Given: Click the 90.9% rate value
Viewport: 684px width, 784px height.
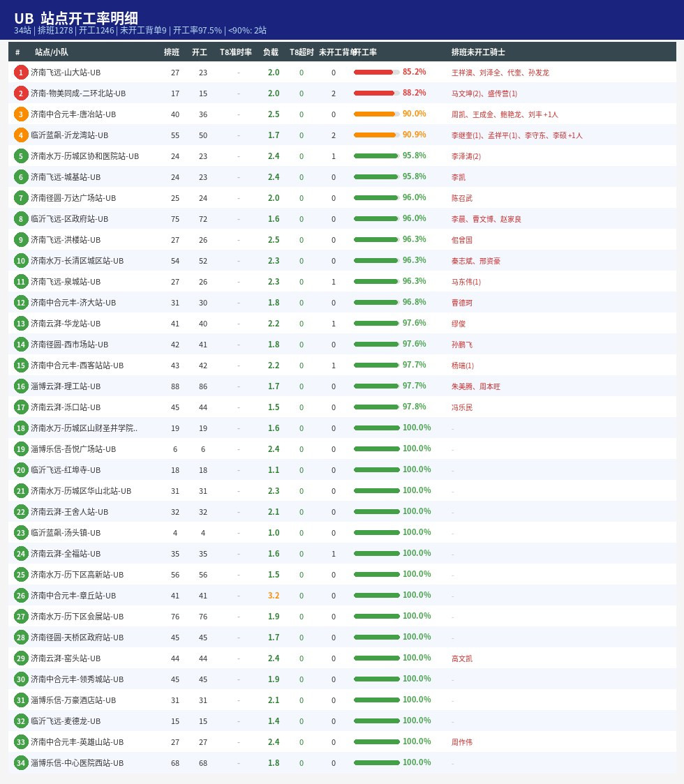Looking at the screenshot, I should tap(415, 135).
